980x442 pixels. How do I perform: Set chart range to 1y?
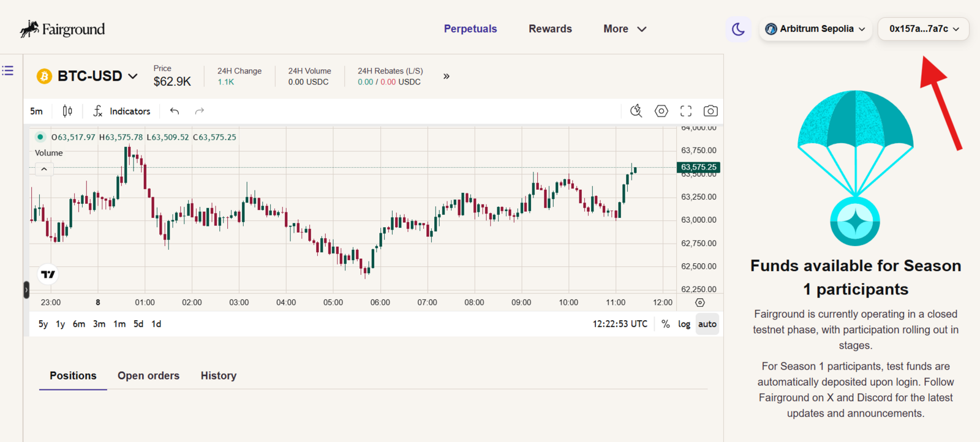click(60, 324)
